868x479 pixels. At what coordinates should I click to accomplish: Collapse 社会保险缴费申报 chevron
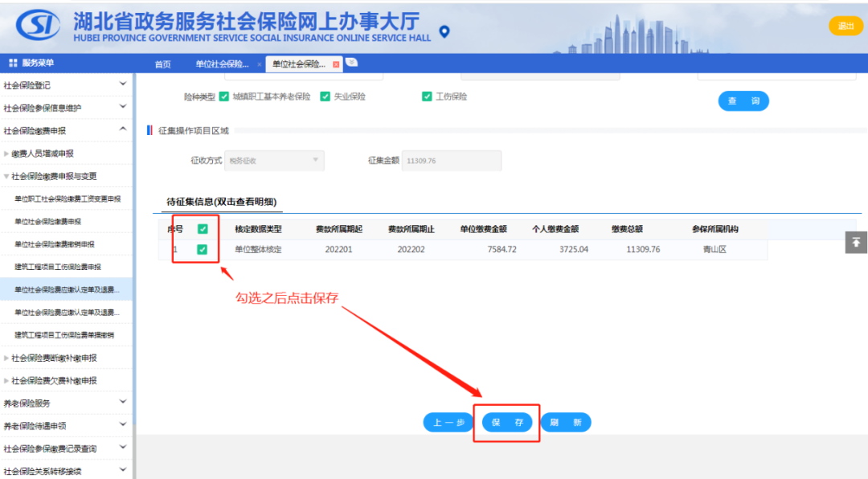pos(123,129)
